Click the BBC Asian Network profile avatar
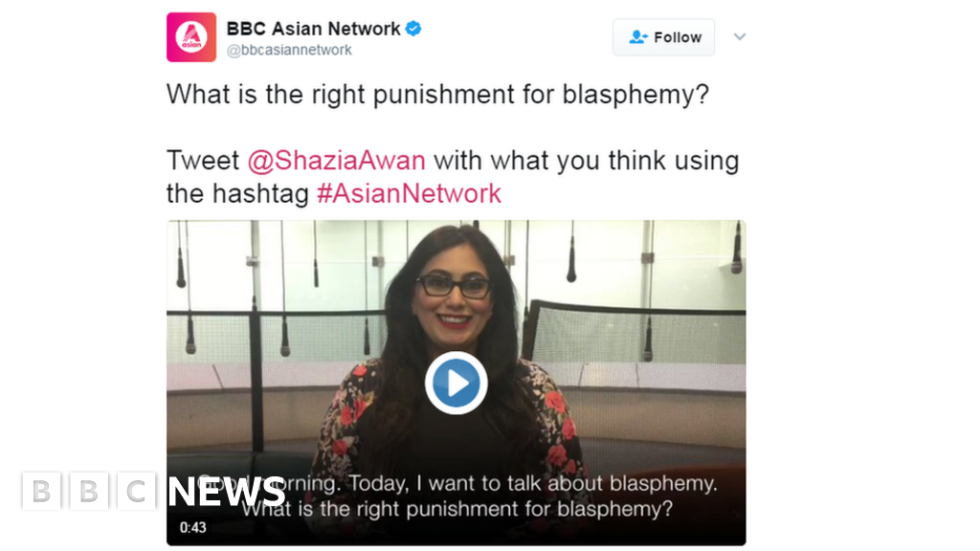Screen dimensions: 980x551 click(x=191, y=37)
